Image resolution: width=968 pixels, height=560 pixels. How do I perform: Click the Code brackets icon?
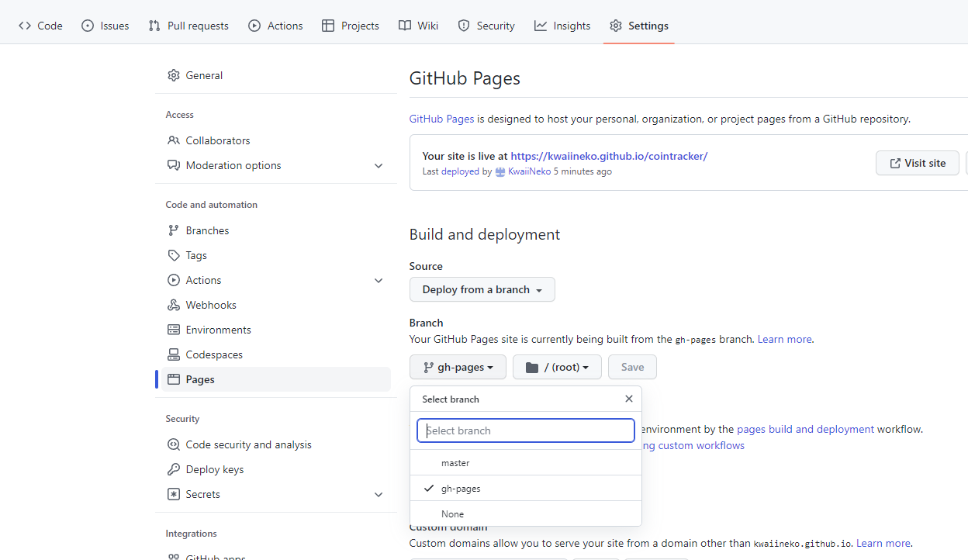pyautogui.click(x=25, y=26)
